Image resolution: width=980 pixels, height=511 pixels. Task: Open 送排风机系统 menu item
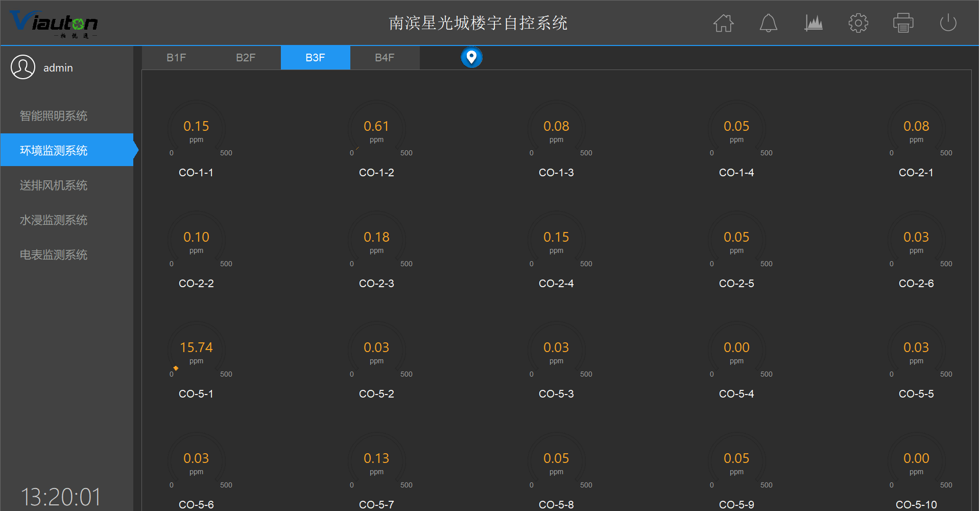(54, 185)
